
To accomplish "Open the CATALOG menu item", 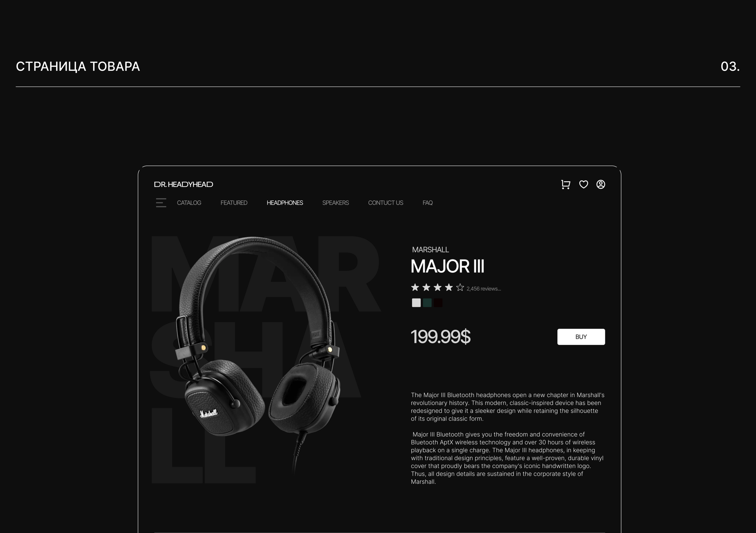I will pyautogui.click(x=189, y=203).
